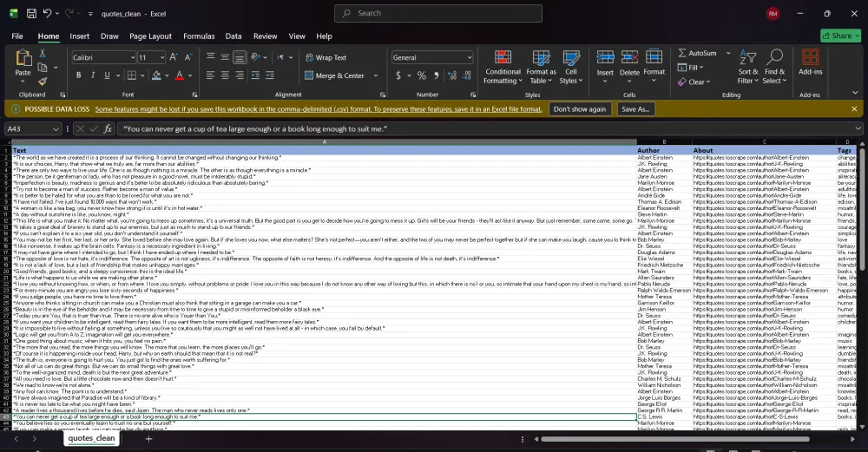Image resolution: width=868 pixels, height=452 pixels.
Task: Decrease font size with the smaller A
Action: 188,57
